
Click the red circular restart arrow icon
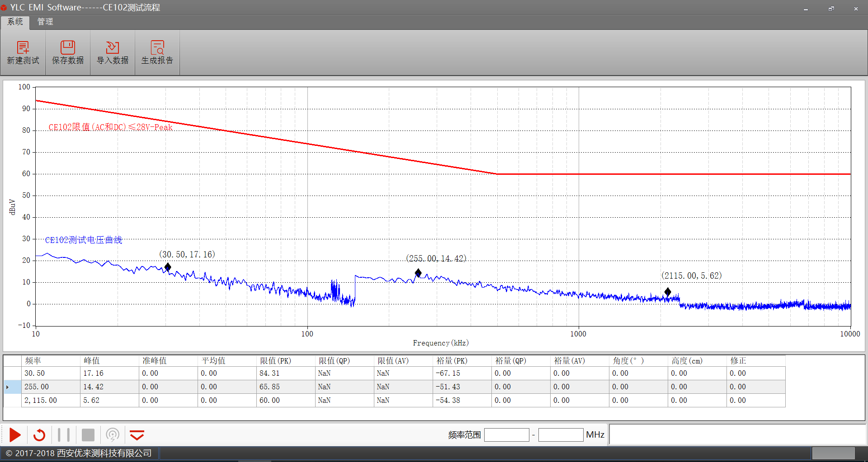point(39,435)
